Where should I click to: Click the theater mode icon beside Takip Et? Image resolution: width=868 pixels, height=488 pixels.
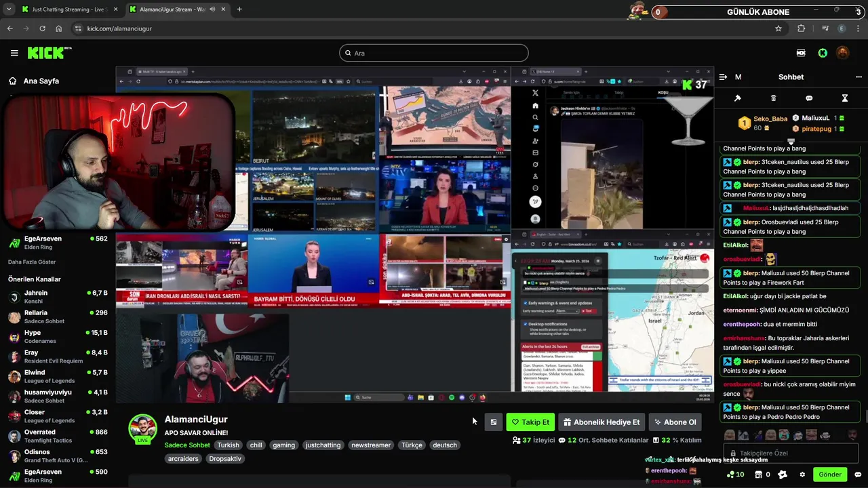click(x=494, y=422)
